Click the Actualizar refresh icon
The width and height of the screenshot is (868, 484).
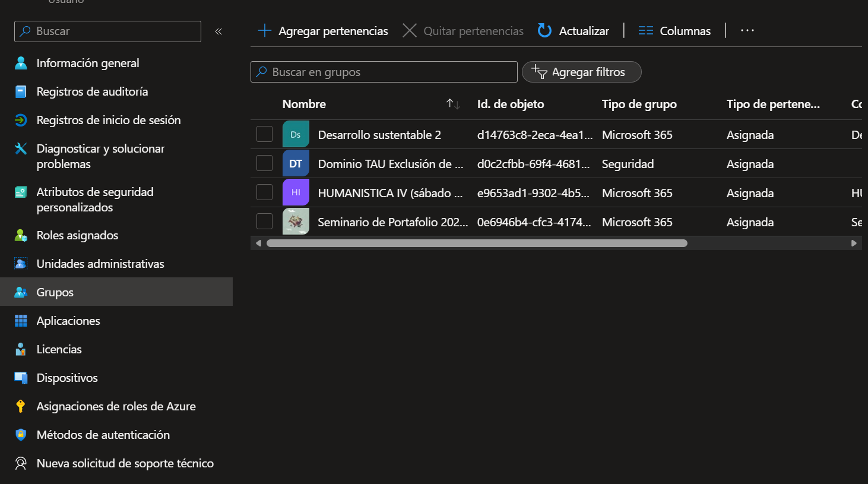click(544, 30)
